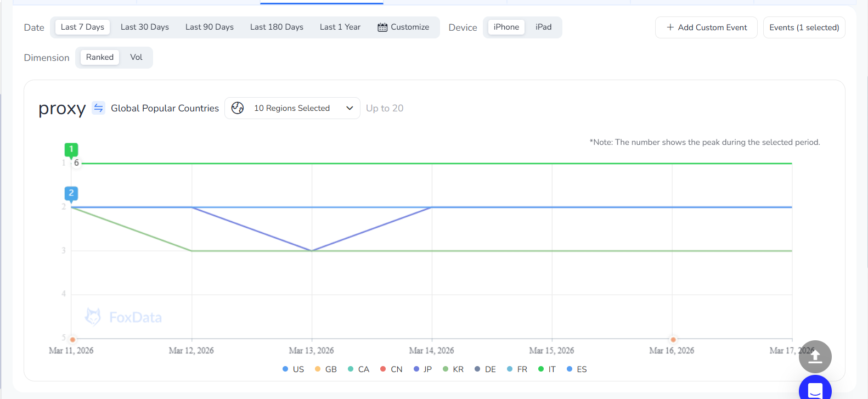This screenshot has width=868, height=399.
Task: Switch dimension to Vol
Action: (x=136, y=58)
